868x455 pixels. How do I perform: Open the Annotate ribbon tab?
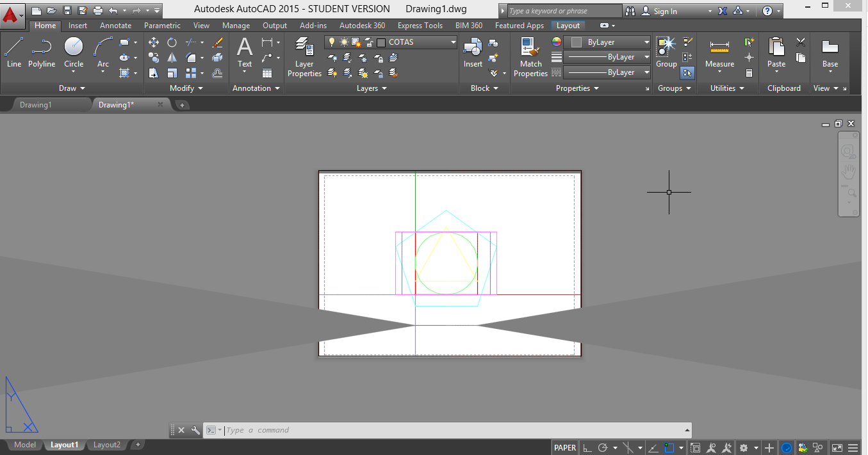click(115, 26)
